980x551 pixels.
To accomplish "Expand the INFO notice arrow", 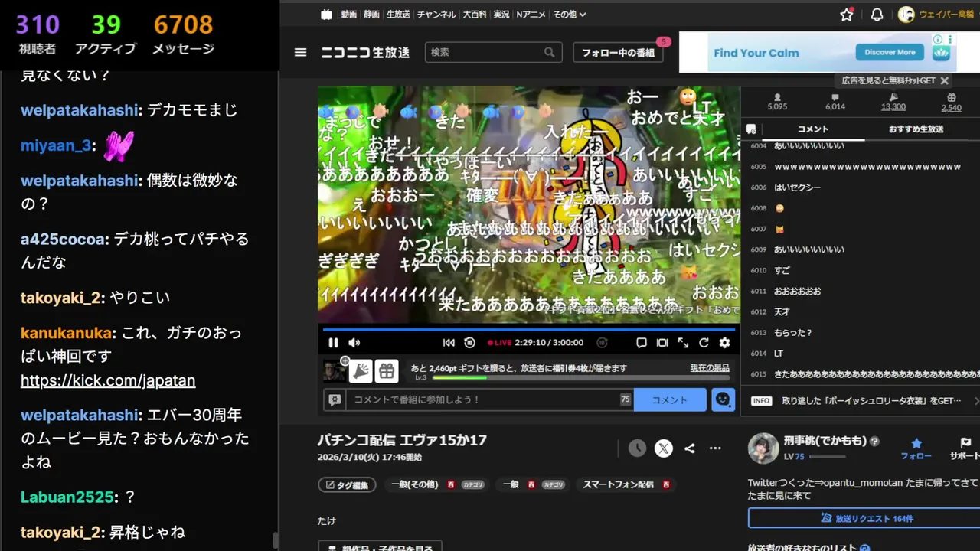I will point(976,400).
